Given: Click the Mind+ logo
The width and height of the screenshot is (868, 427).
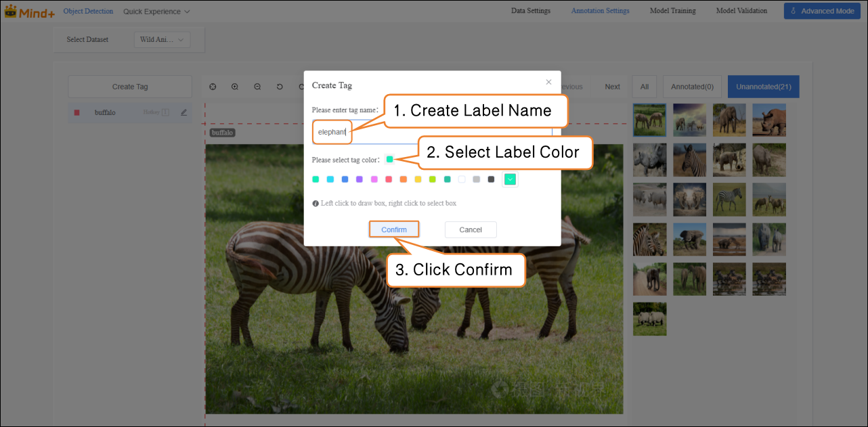Looking at the screenshot, I should coord(29,12).
